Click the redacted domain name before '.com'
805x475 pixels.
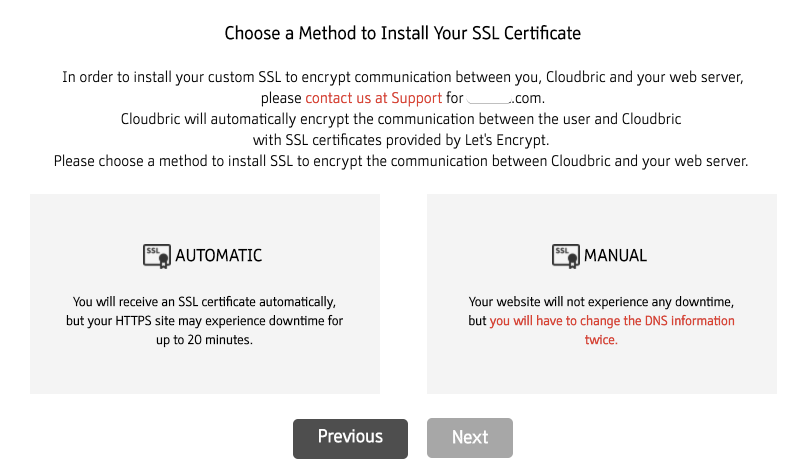pyautogui.click(x=488, y=98)
